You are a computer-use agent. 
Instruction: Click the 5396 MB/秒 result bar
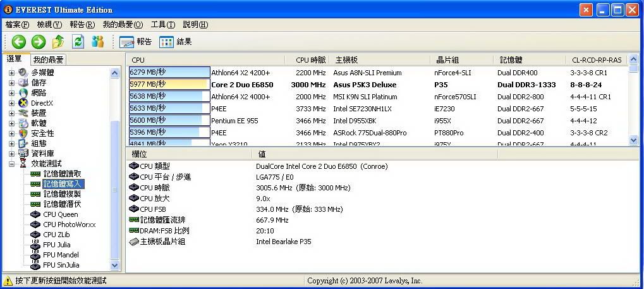(169, 133)
